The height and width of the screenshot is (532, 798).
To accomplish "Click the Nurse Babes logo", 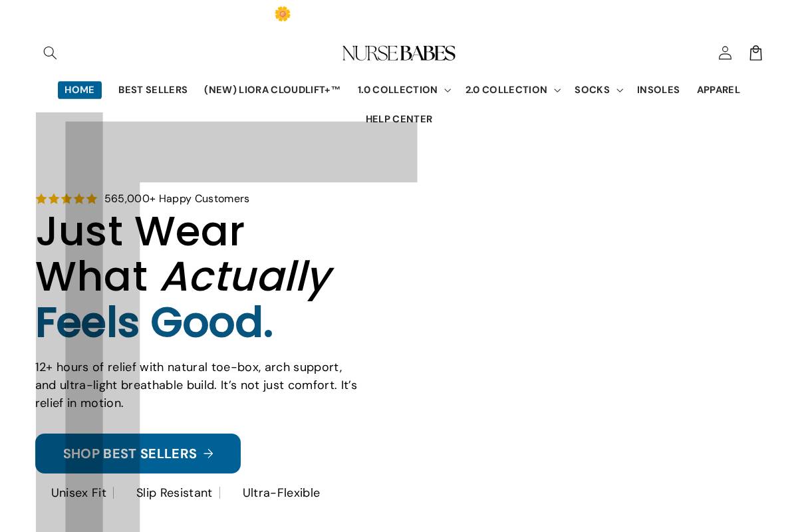I will coord(398,53).
